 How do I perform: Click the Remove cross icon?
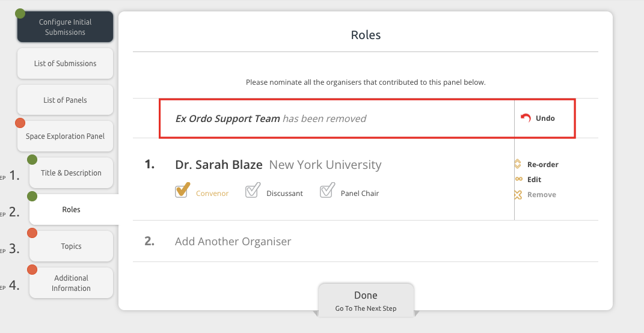(x=517, y=195)
